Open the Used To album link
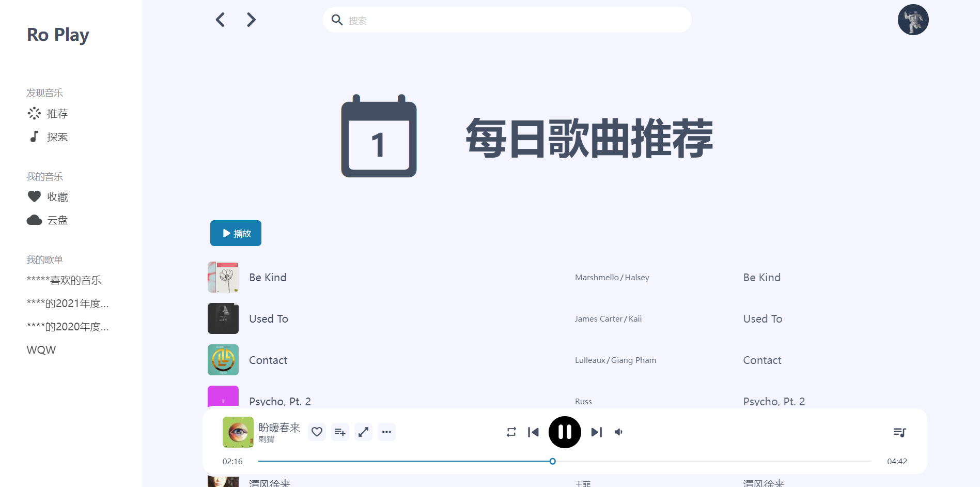Viewport: 980px width, 487px height. (763, 319)
